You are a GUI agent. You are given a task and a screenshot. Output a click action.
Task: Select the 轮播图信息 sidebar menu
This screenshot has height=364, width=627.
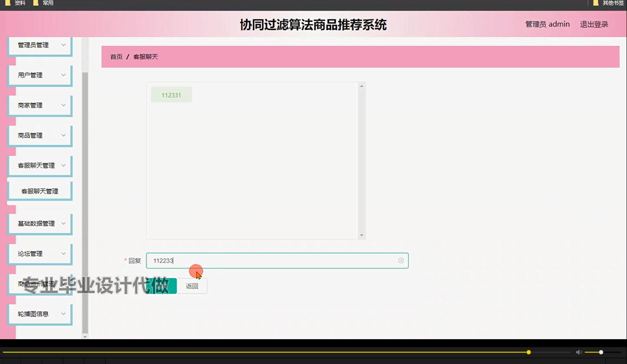pyautogui.click(x=40, y=314)
